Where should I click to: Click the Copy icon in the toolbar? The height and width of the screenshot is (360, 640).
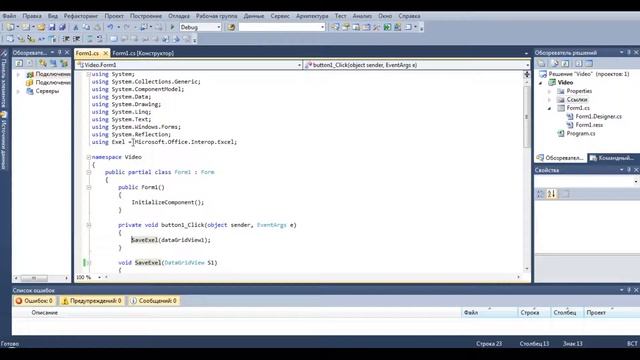click(86, 27)
